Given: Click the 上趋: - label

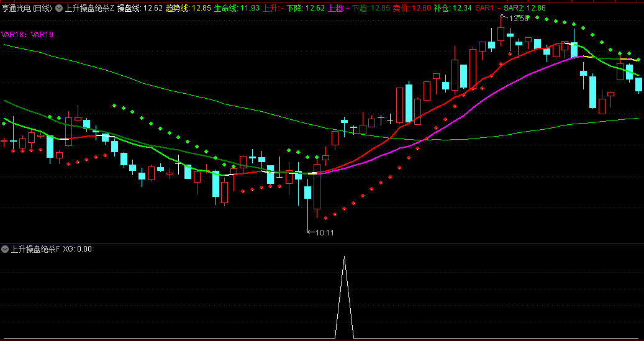Looking at the screenshot, I should (x=338, y=8).
